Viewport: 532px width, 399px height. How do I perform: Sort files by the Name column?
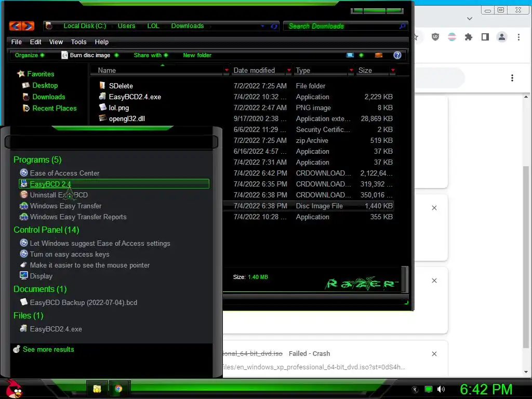point(107,70)
